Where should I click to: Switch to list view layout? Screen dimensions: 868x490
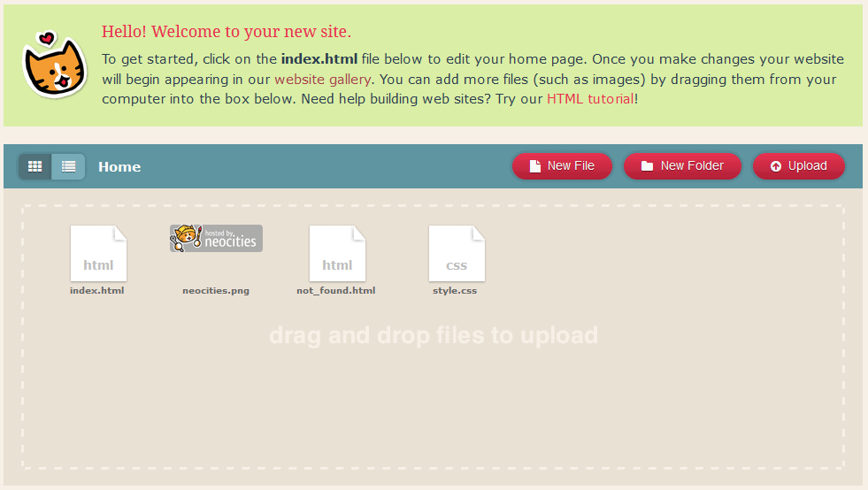[68, 166]
